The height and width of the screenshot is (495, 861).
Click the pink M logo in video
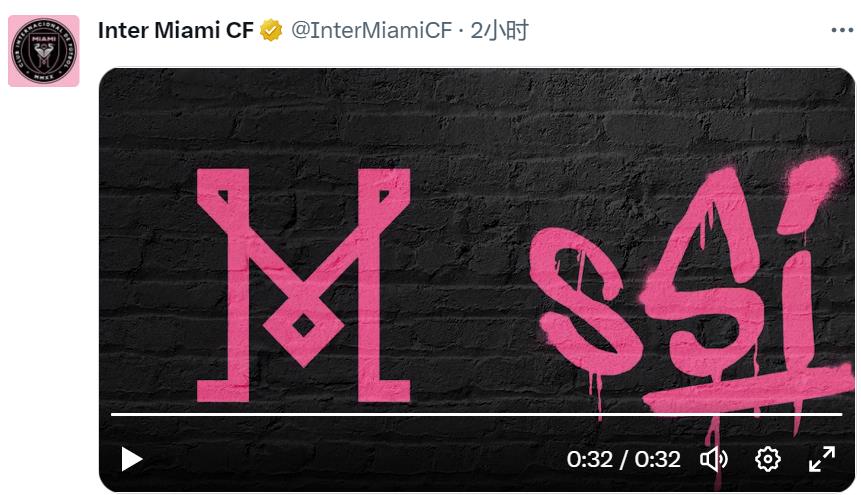click(304, 285)
